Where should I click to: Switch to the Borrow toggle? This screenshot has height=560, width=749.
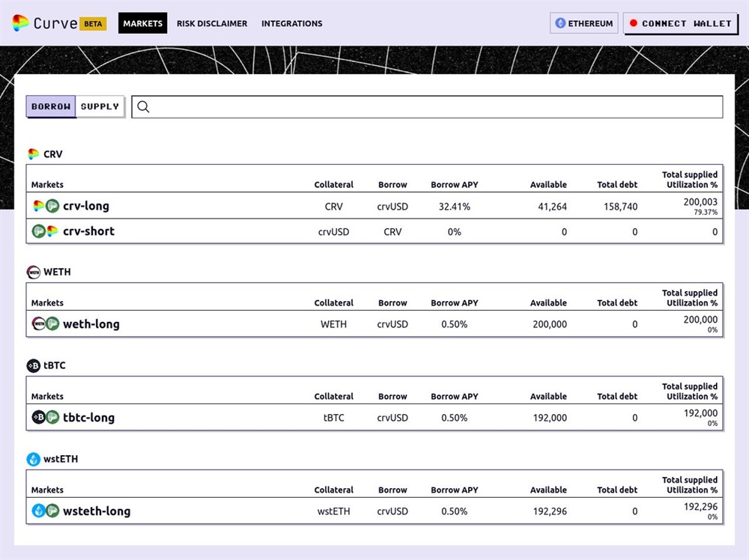pyautogui.click(x=51, y=106)
